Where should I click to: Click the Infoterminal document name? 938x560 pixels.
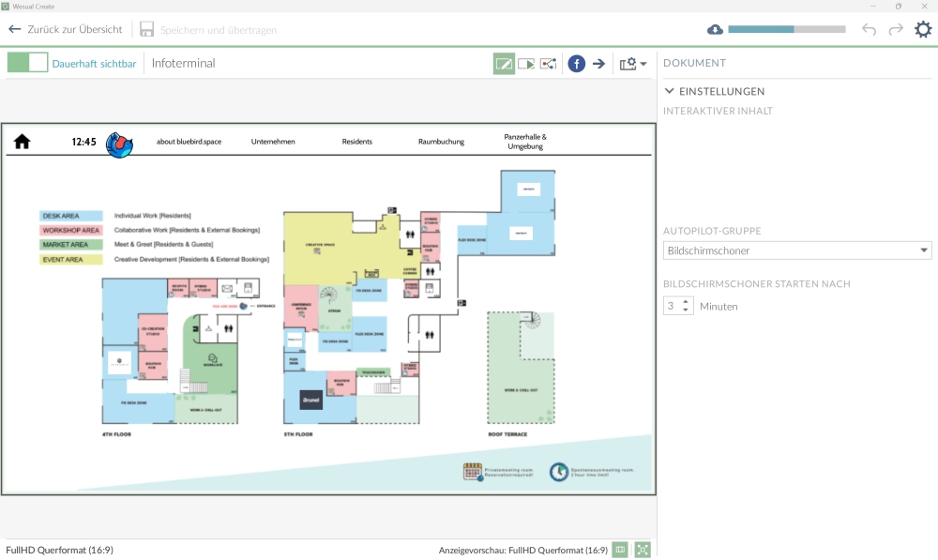tap(184, 64)
